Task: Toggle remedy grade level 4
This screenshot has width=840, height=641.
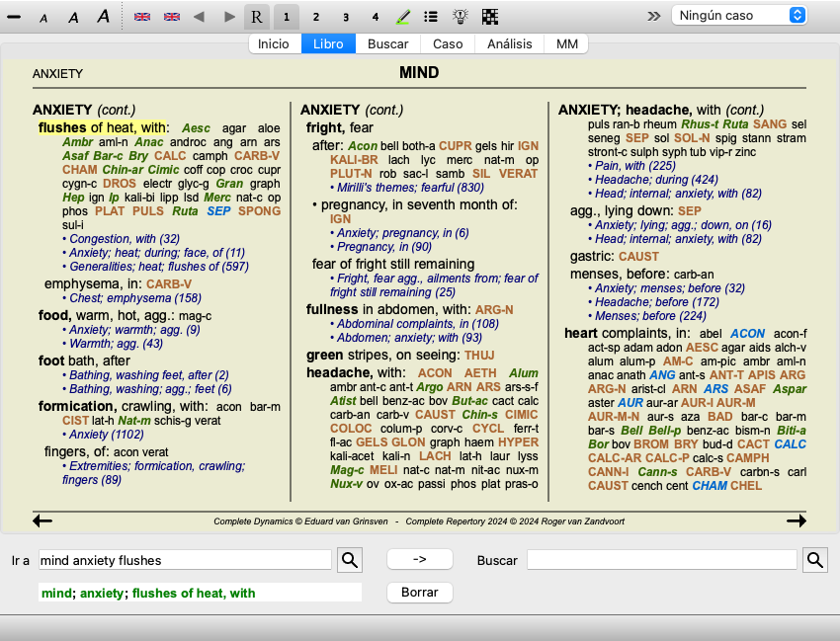Action: pyautogui.click(x=376, y=17)
